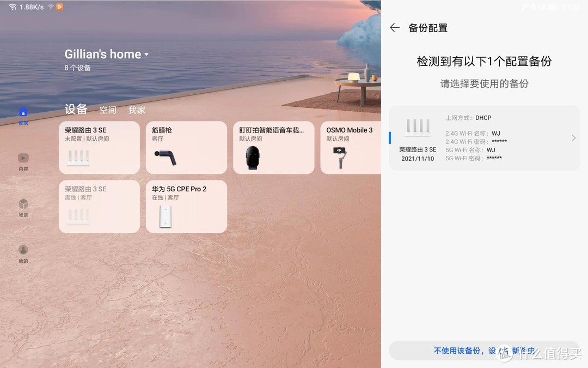This screenshot has height=368, width=588.
Task: Open the 场景 scenes section in sidebar
Action: point(23,208)
